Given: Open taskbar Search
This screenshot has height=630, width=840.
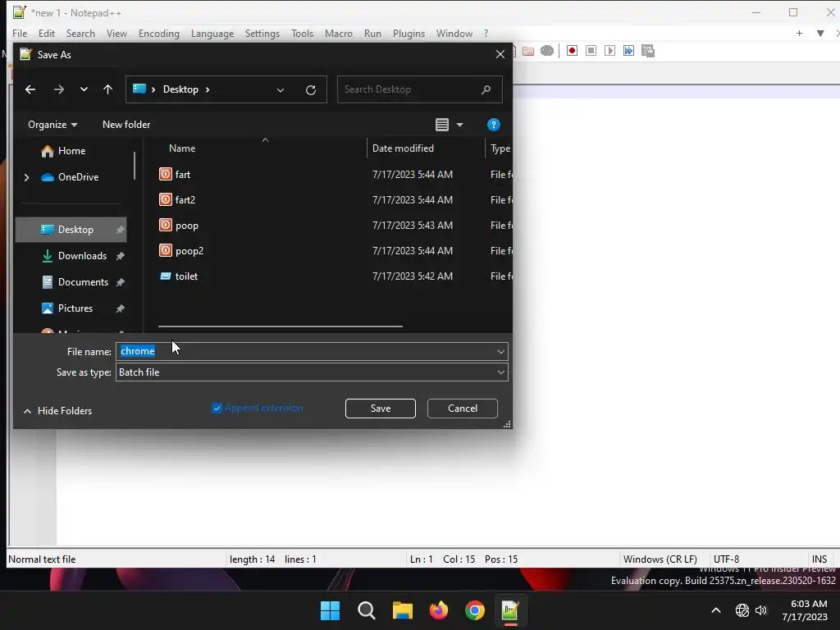Looking at the screenshot, I should point(367,610).
